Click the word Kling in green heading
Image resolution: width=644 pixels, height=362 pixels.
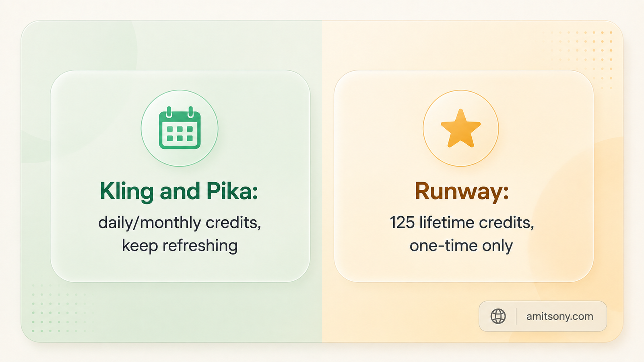coord(127,191)
